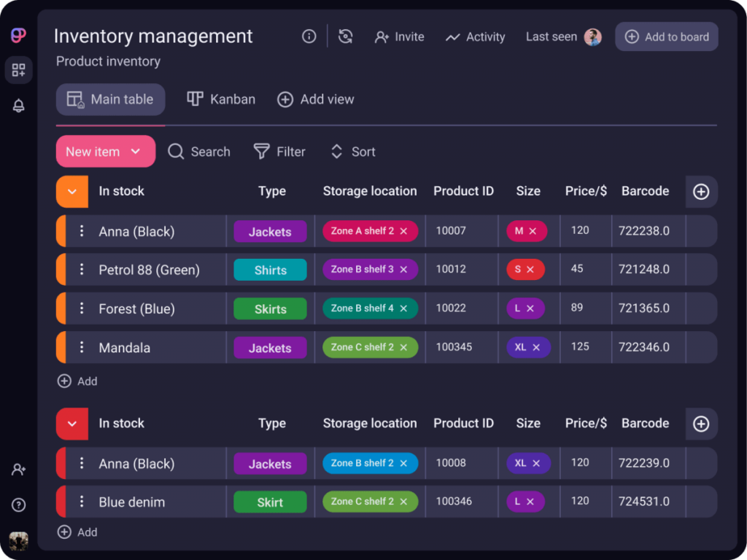Viewport: 747px width, 560px height.
Task: Open help via the question mark icon
Action: tap(18, 505)
